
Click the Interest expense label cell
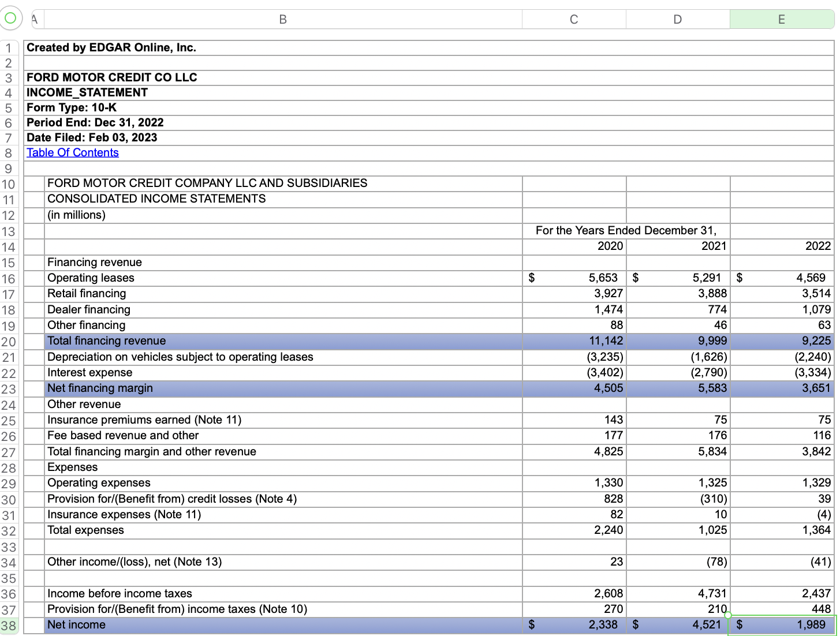point(89,372)
